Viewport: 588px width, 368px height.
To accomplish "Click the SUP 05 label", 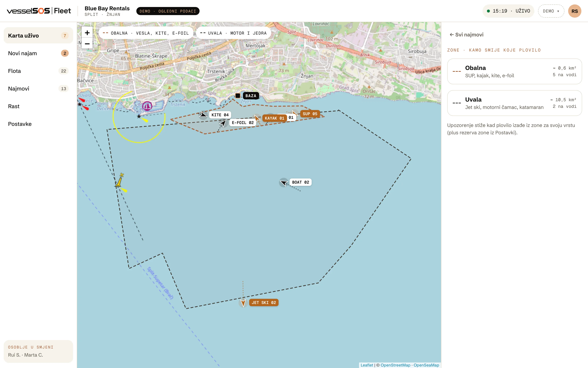I will pyautogui.click(x=310, y=114).
